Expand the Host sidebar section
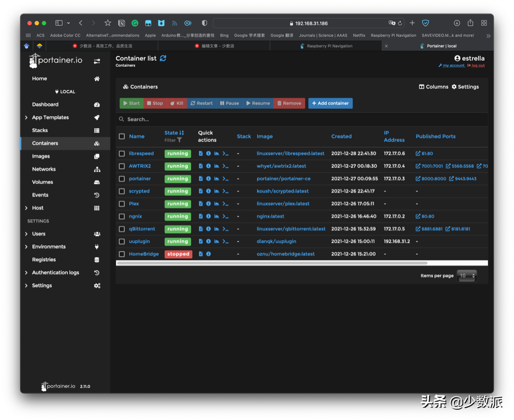514x420 pixels. 26,208
